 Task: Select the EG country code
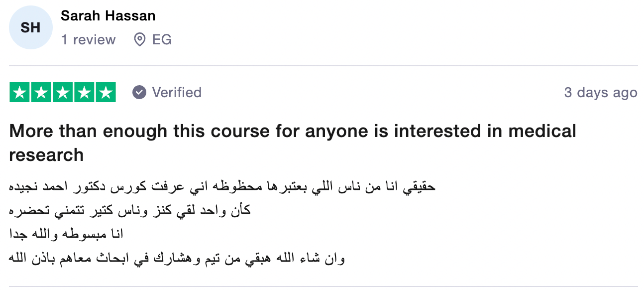[162, 40]
